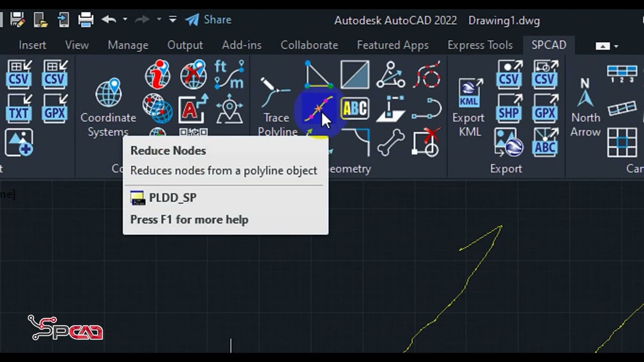Viewport: 644px width, 362px height.
Task: Click the greyed Redo arrow
Action: tap(142, 20)
